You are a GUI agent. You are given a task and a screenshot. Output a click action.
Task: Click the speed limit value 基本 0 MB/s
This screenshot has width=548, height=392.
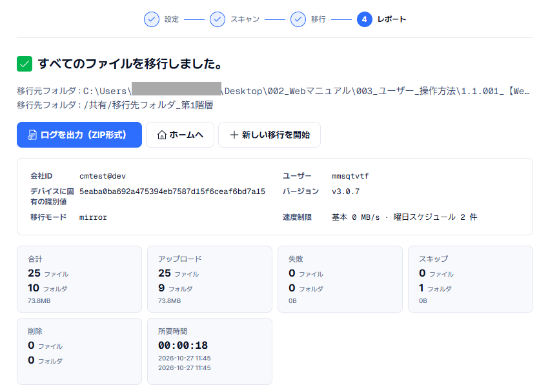pos(356,217)
